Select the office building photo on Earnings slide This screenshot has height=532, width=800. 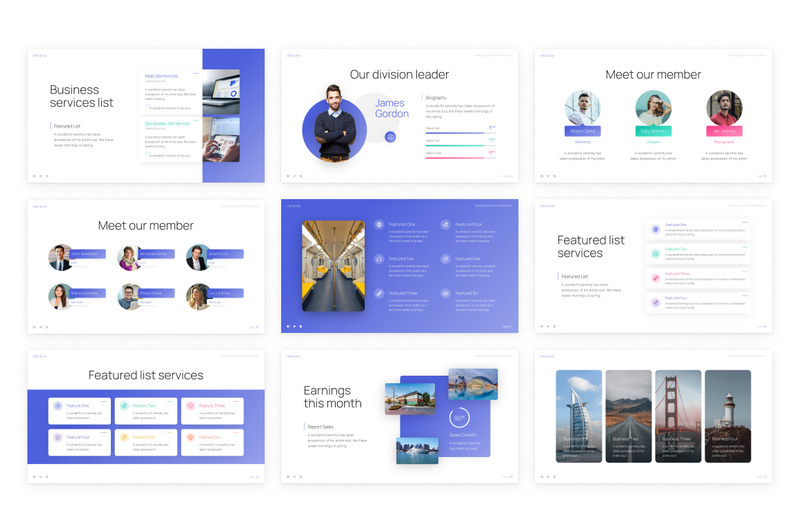410,398
